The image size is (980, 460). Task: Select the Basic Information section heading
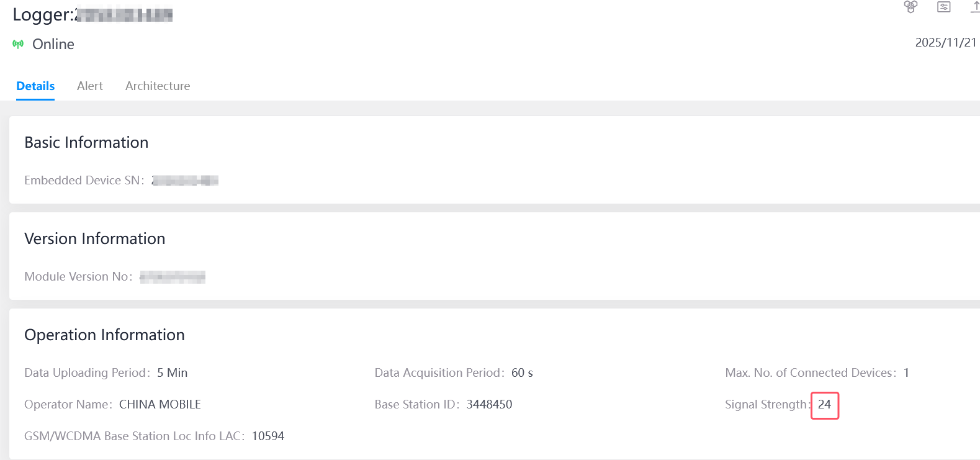pos(86,143)
